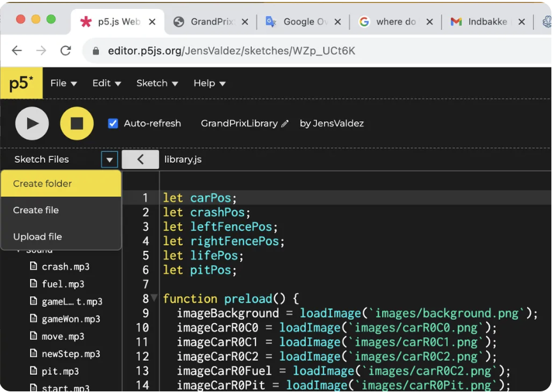
Task: Stop the running sketch
Action: [x=77, y=123]
